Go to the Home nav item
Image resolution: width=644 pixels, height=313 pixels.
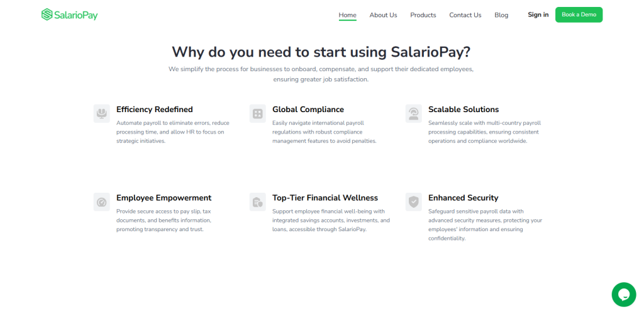pos(347,15)
